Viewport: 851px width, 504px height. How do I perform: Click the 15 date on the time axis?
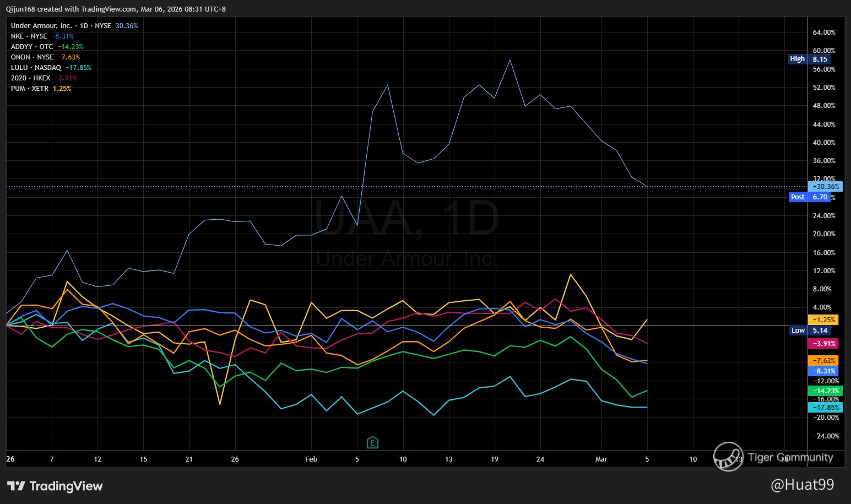point(143,459)
